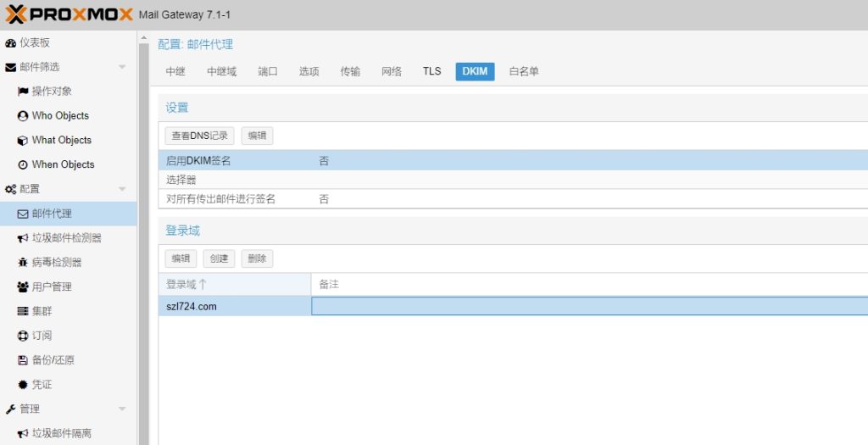This screenshot has width=868, height=445.
Task: Collapse the 配置 section arrow
Action: click(122, 189)
